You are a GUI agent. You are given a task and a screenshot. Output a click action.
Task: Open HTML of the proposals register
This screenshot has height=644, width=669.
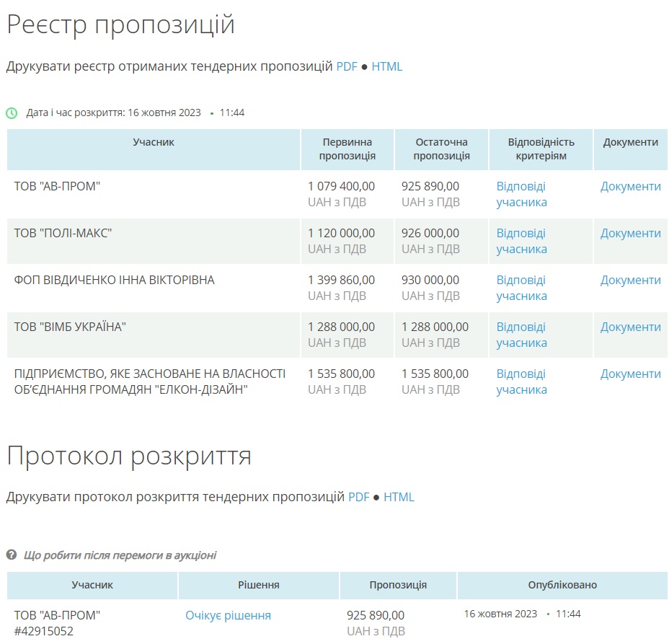(x=386, y=66)
